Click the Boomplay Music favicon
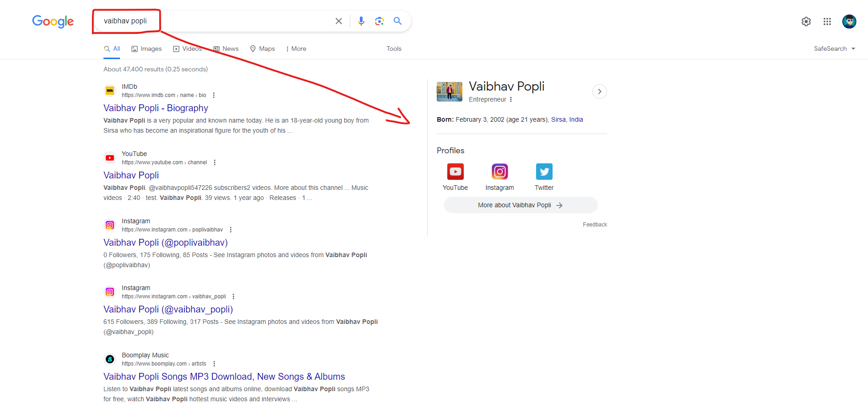 (x=110, y=359)
